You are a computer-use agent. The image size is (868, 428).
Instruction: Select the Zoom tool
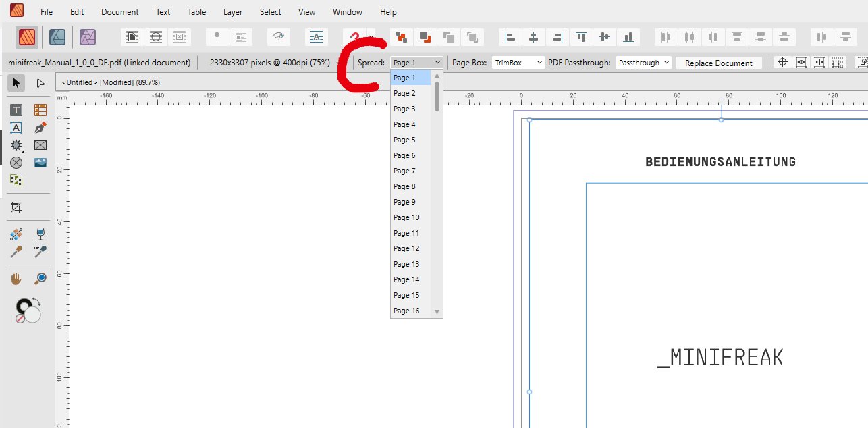click(40, 278)
